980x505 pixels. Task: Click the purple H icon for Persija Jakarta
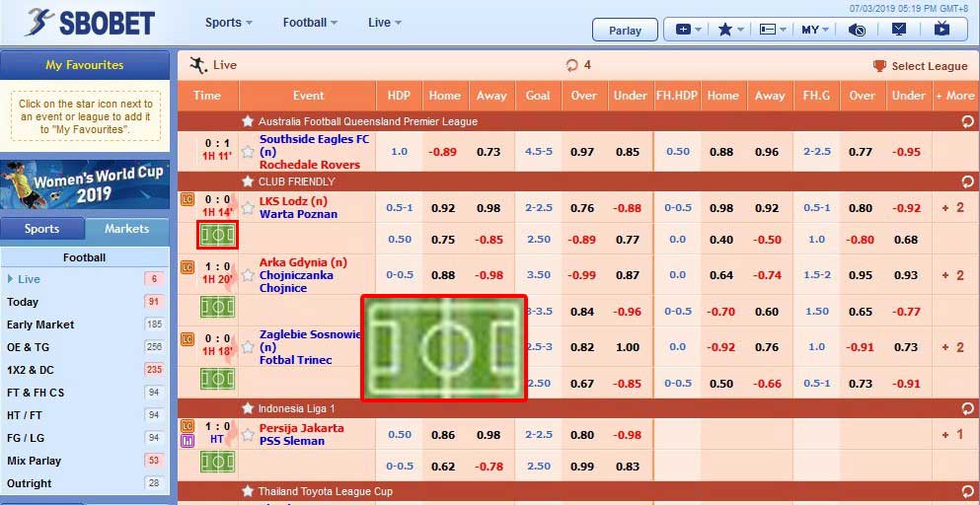[187, 441]
